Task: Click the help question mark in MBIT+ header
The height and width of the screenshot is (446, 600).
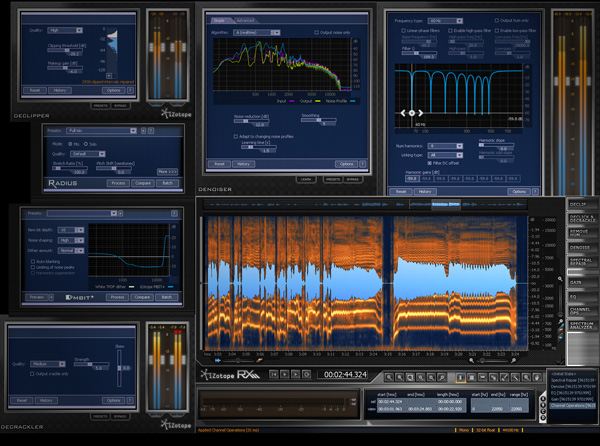Action: 174,213
